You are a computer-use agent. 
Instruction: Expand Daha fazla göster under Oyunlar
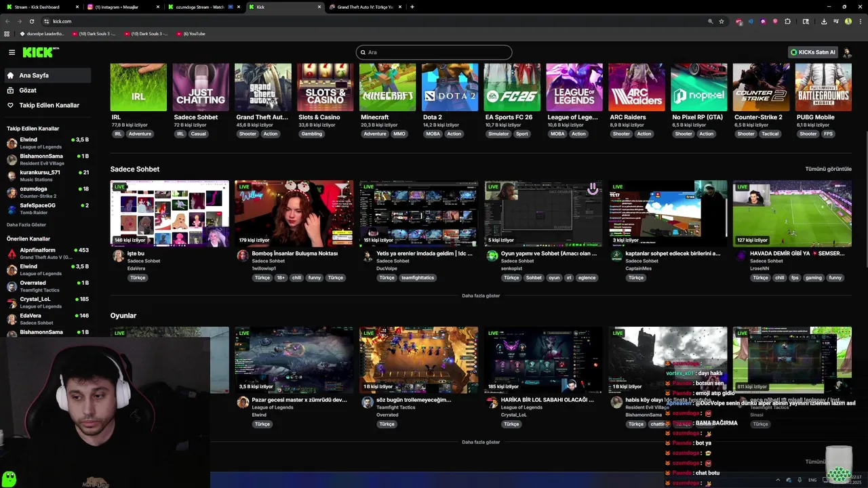tap(481, 442)
